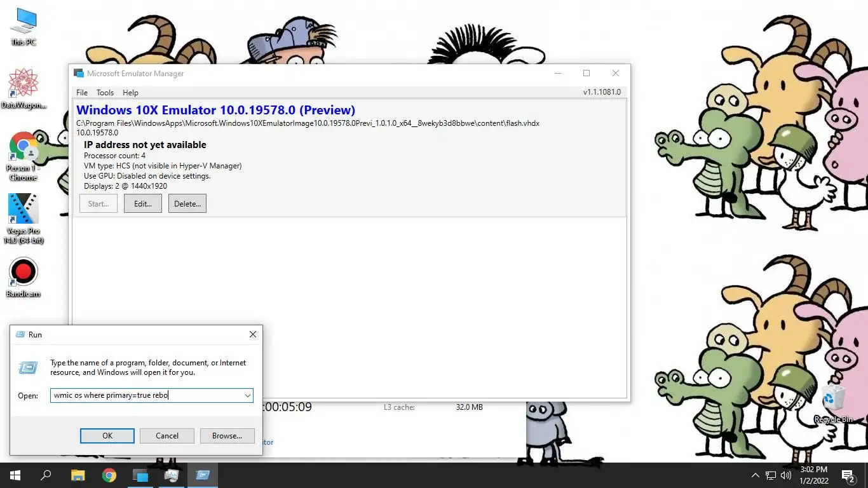
Task: Click the Windows Start button
Action: [15, 475]
